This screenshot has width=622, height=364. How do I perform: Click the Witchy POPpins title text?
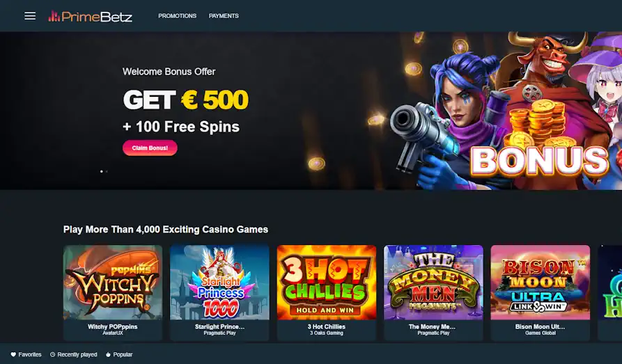113,326
